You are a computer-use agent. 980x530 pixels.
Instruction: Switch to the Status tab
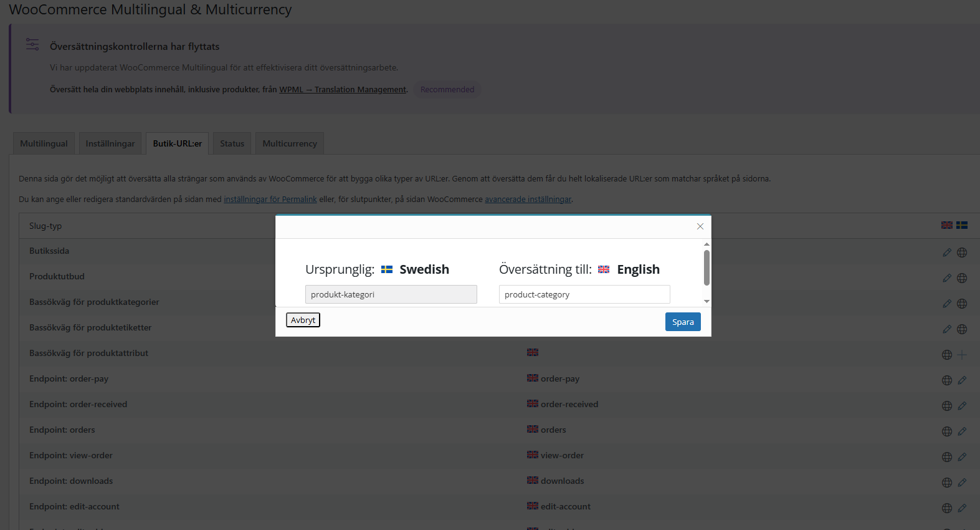[232, 143]
